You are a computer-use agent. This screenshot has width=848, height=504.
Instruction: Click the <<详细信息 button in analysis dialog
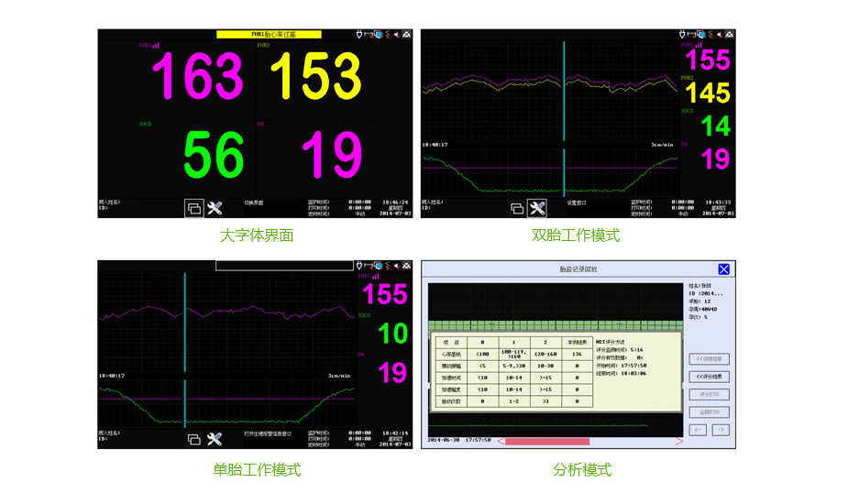tap(710, 359)
